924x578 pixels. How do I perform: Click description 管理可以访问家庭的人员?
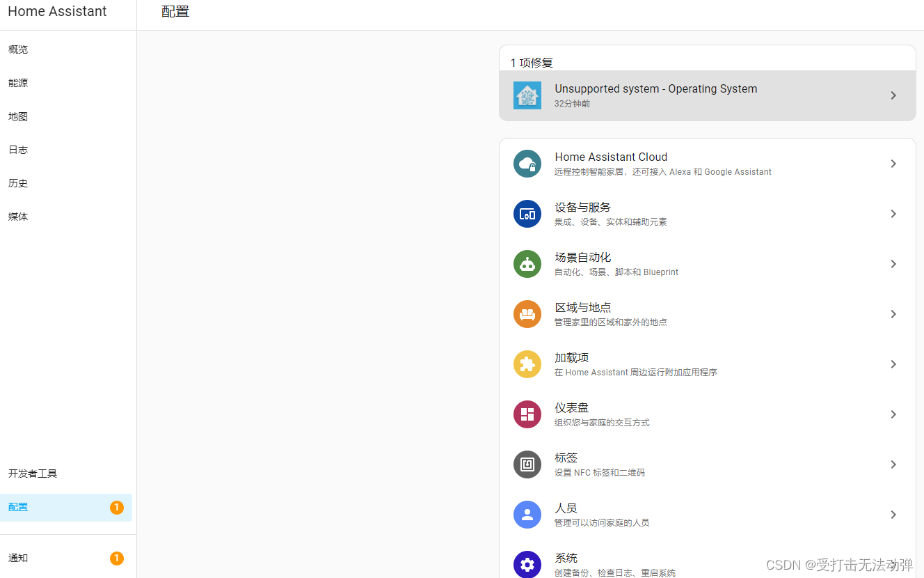[602, 523]
